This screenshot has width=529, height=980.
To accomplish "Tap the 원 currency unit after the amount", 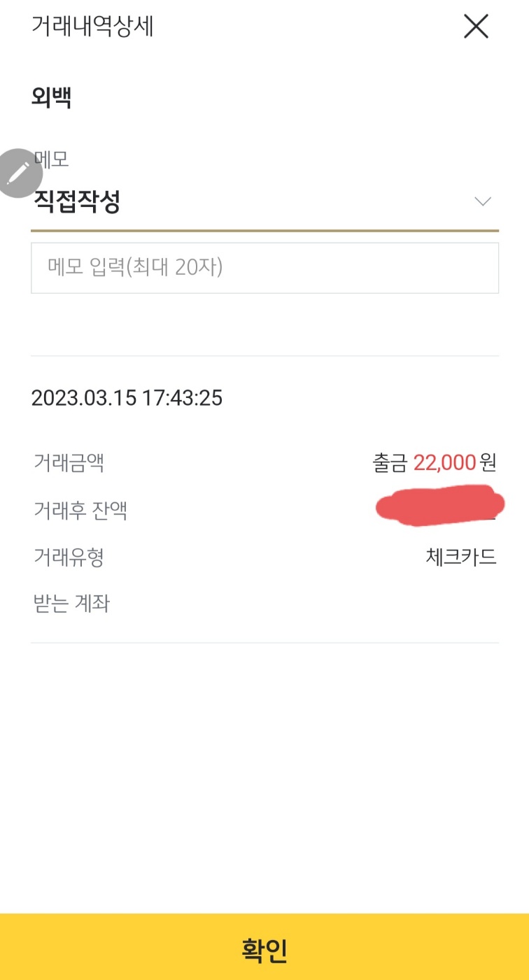I will pos(489,462).
